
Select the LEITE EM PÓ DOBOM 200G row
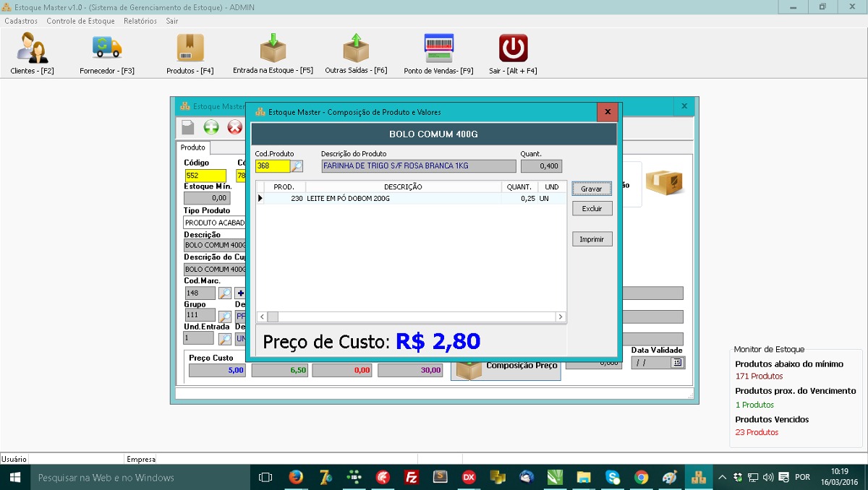click(x=411, y=198)
